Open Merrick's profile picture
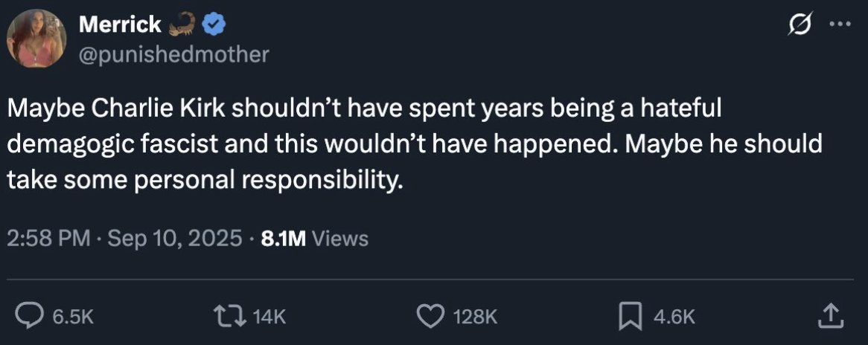This screenshot has height=345, width=868. [36, 39]
